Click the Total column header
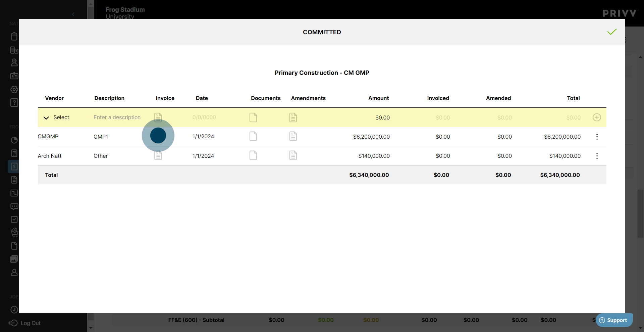Viewport: 644px width, 332px height. pyautogui.click(x=573, y=98)
